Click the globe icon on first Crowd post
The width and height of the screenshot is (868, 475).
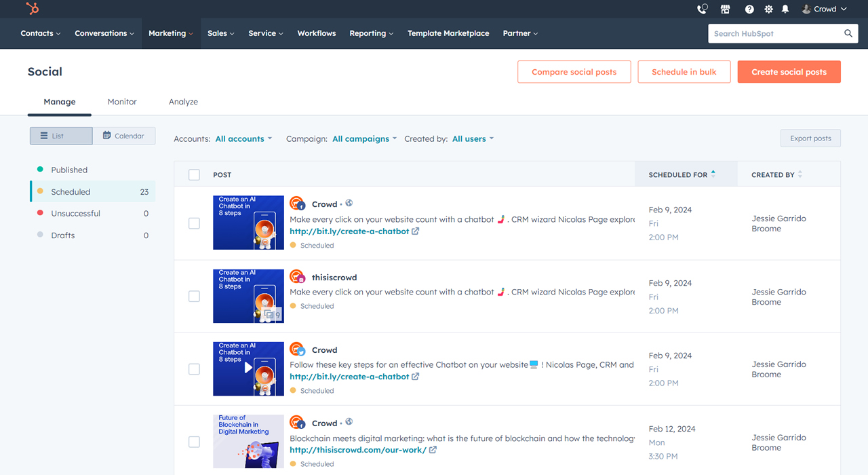(x=349, y=203)
